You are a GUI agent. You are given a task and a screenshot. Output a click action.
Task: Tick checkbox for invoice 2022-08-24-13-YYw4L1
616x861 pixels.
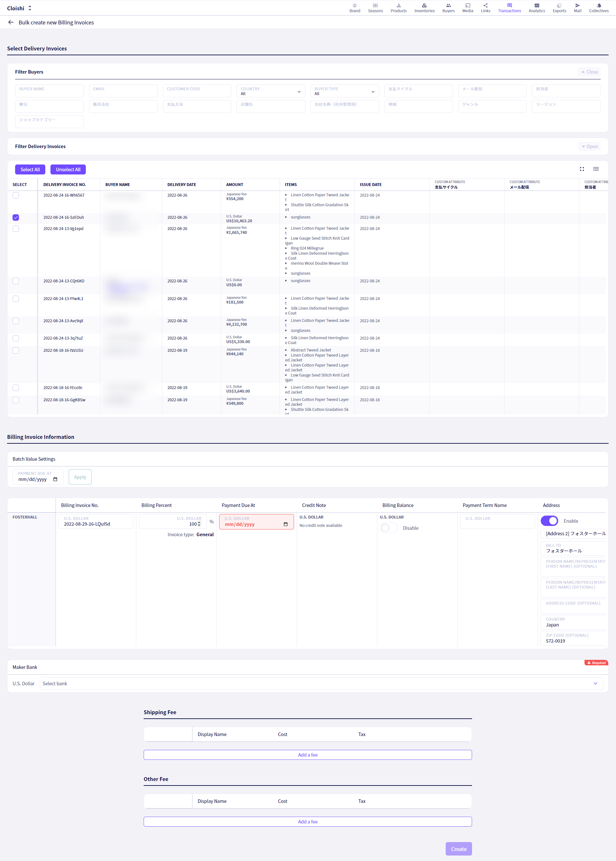click(15, 299)
